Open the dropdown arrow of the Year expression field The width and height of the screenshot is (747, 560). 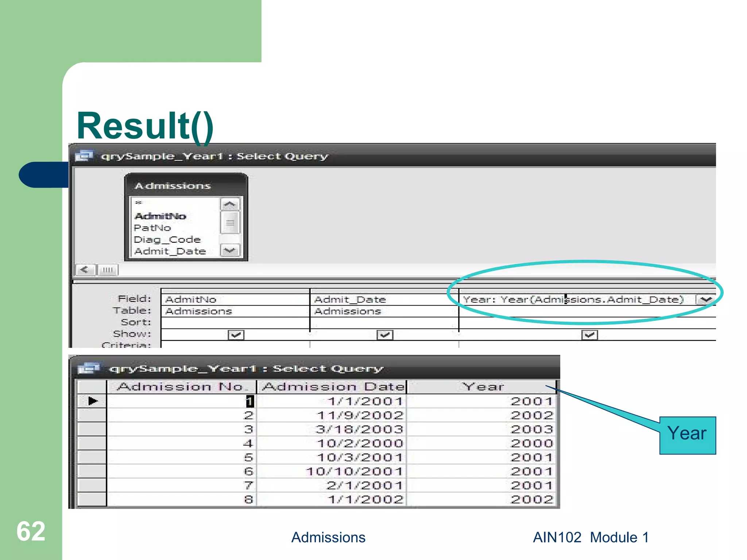coord(706,300)
